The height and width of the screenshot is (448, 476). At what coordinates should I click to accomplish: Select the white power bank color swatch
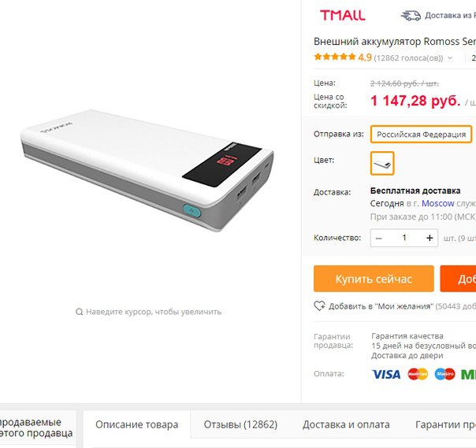(x=382, y=163)
